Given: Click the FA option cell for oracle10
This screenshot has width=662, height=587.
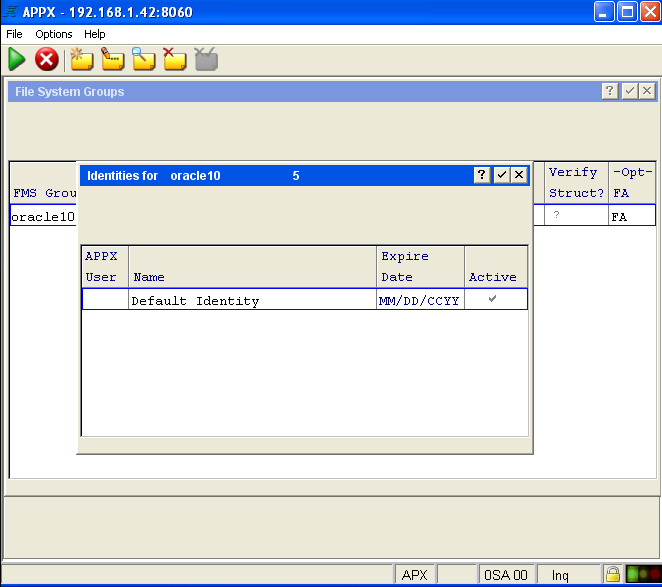Looking at the screenshot, I should pyautogui.click(x=631, y=216).
